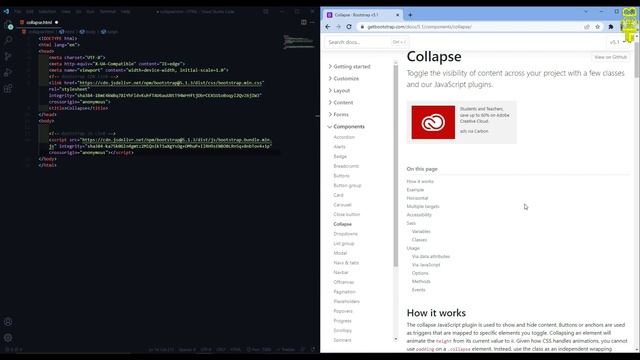Open the Edit menu in VS Code

(x=30, y=11)
